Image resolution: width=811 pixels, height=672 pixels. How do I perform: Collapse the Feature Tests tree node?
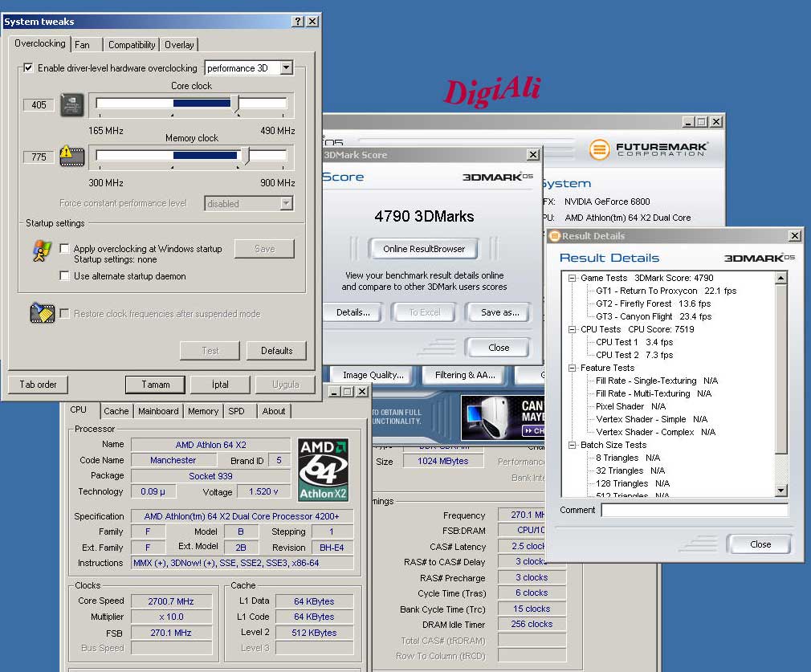[x=572, y=368]
